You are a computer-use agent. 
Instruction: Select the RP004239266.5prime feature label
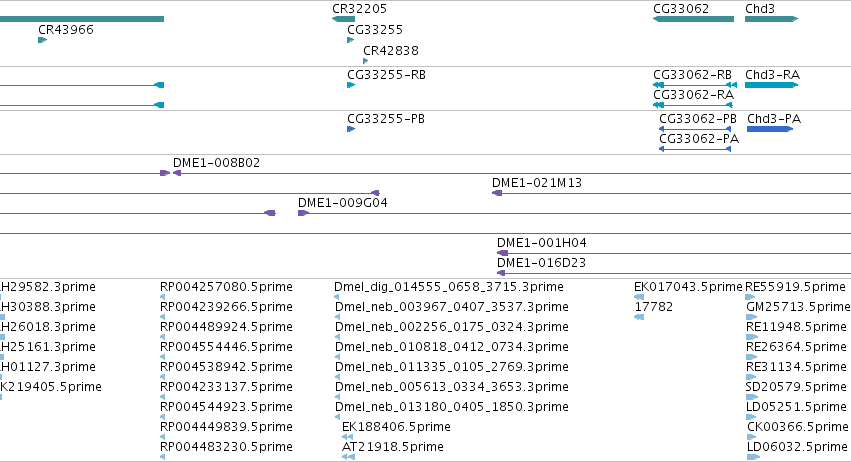tap(226, 307)
